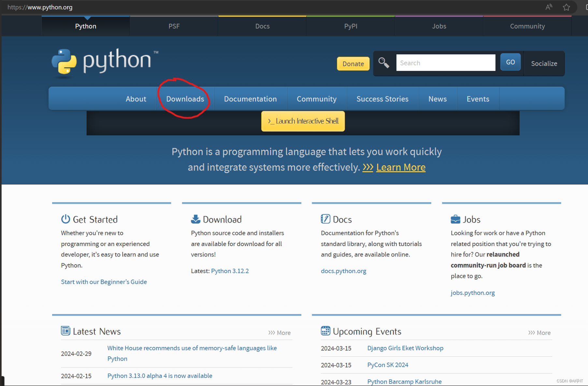The image size is (588, 386).
Task: Click the yellow Donate button
Action: point(353,64)
